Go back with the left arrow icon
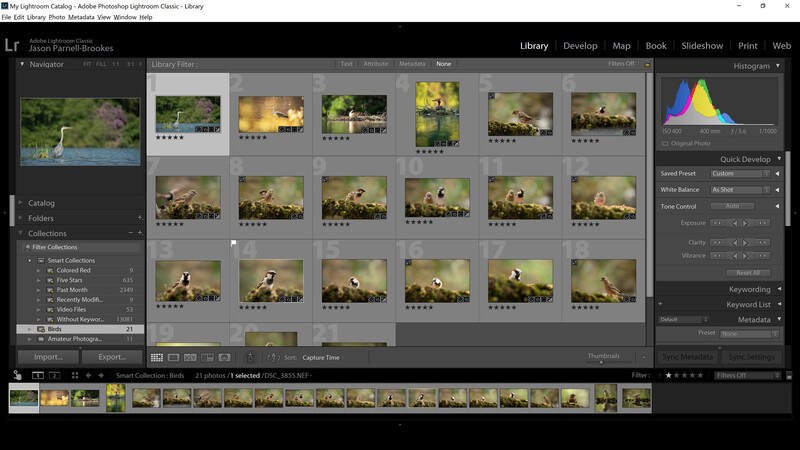 88,376
